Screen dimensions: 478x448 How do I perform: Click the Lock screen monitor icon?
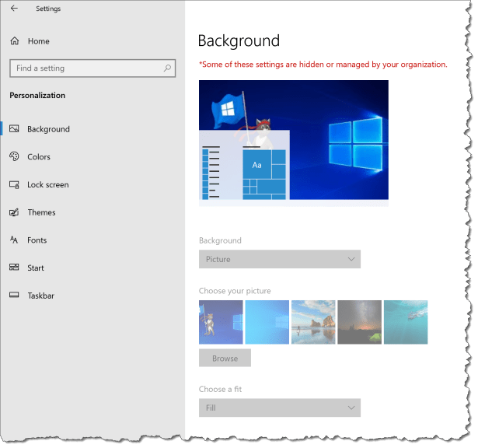[14, 184]
